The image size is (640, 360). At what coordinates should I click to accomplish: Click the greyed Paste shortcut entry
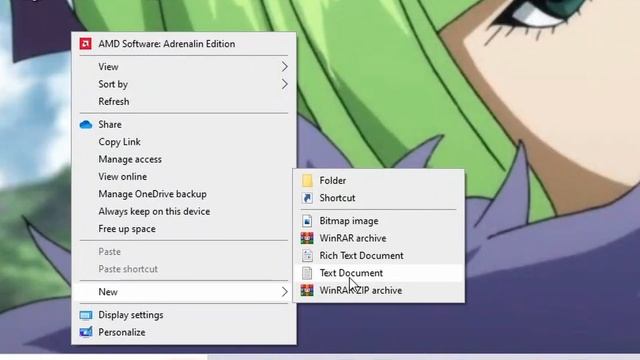click(x=184, y=269)
